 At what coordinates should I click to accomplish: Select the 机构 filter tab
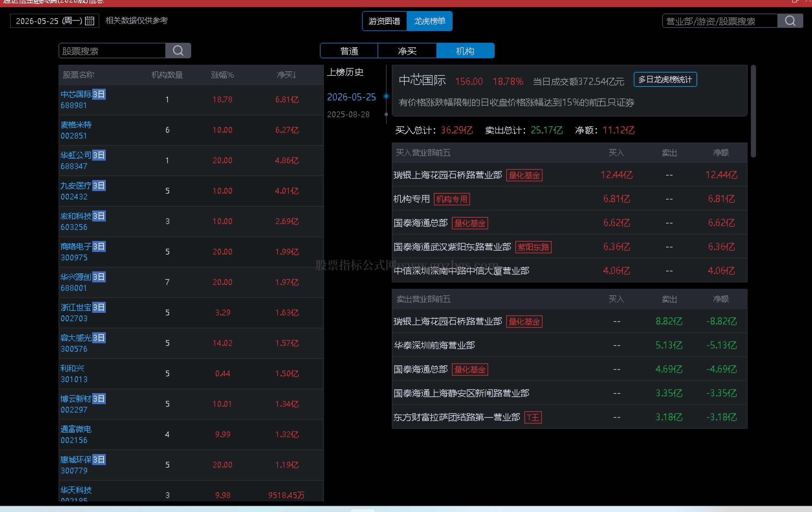(465, 51)
